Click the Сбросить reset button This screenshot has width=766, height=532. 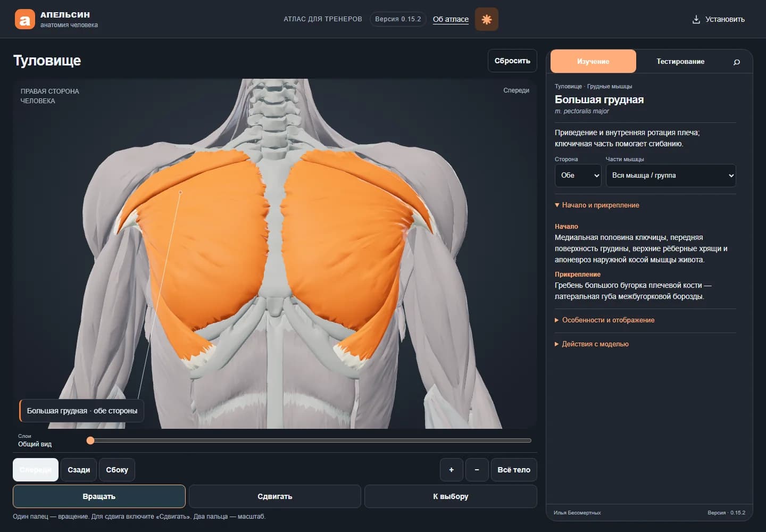pos(512,61)
